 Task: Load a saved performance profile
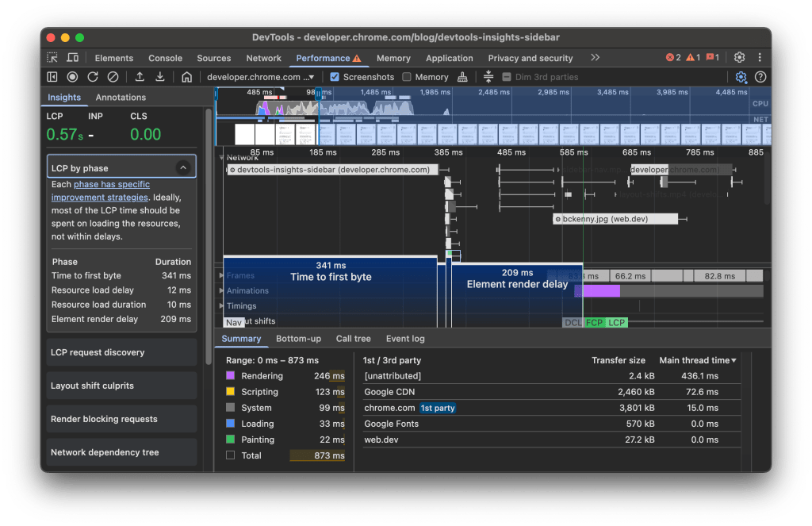point(140,76)
